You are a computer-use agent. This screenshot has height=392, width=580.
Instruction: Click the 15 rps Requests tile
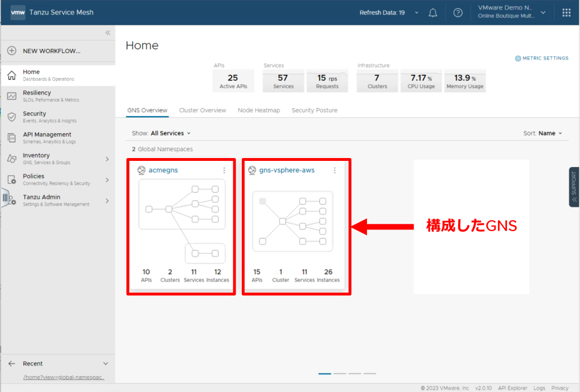(327, 81)
